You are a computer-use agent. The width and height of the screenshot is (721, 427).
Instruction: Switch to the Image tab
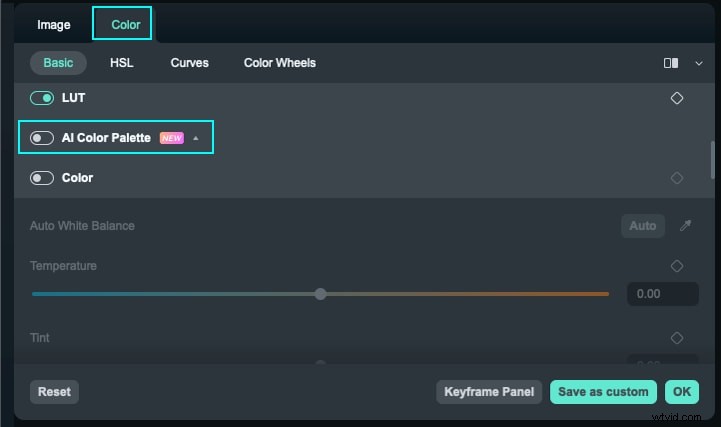54,25
